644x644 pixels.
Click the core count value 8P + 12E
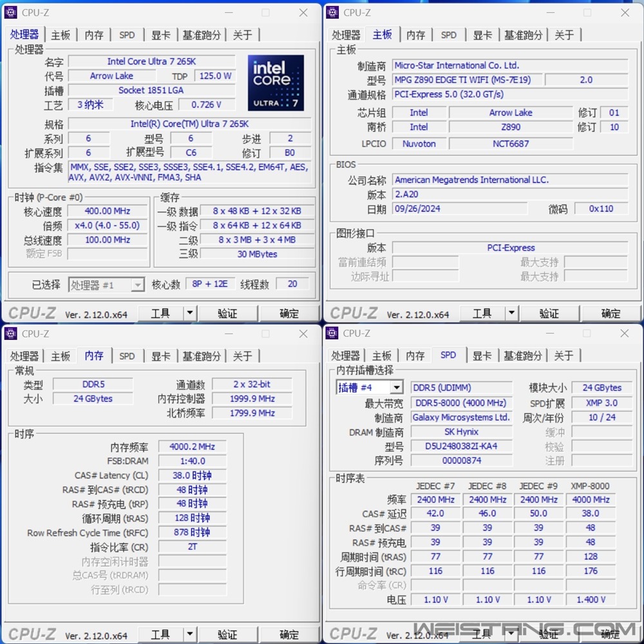click(x=210, y=284)
